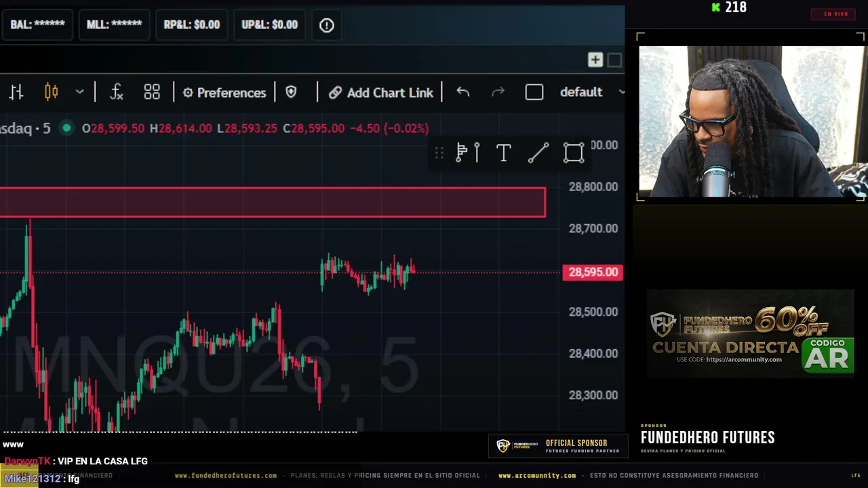This screenshot has width=868, height=488.
Task: Select the Text drawing tool
Action: 503,153
